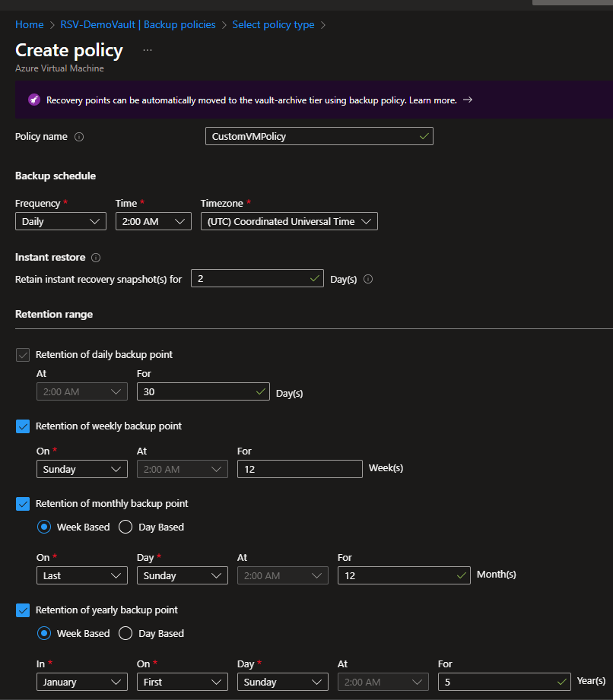
Task: Open the ellipsis menu beside Create policy
Action: (x=148, y=50)
